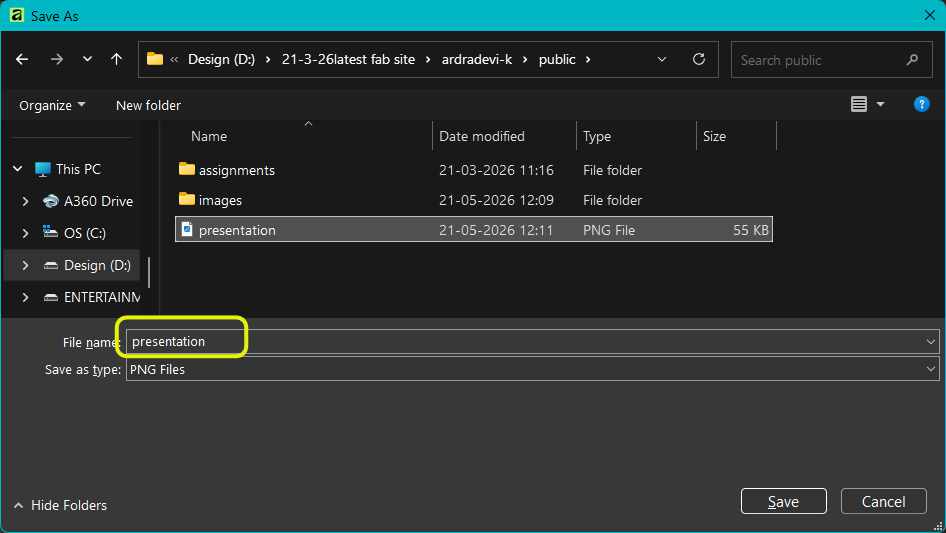Open recent locations dropdown arrow

(87, 59)
